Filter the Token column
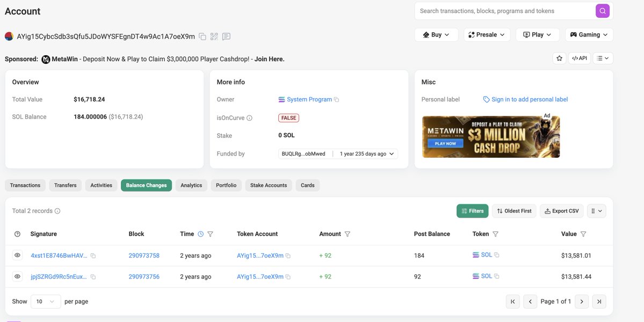This screenshot has height=322, width=644. tap(495, 234)
